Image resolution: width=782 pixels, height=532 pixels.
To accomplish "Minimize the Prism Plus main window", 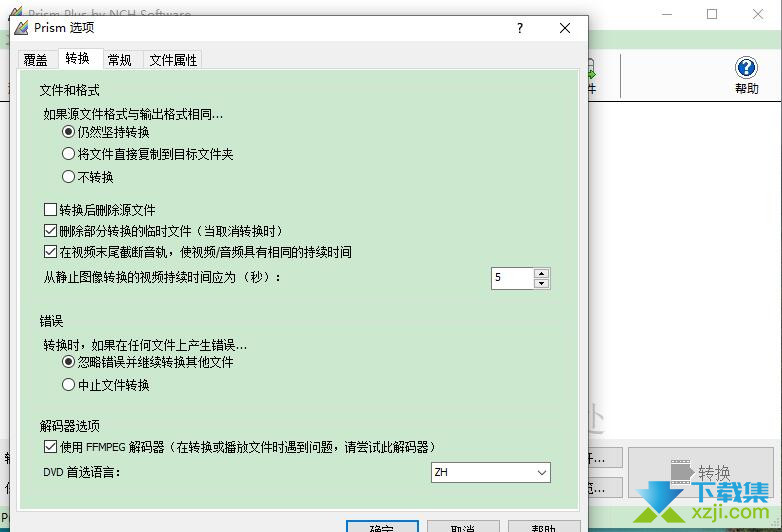I will (x=666, y=14).
